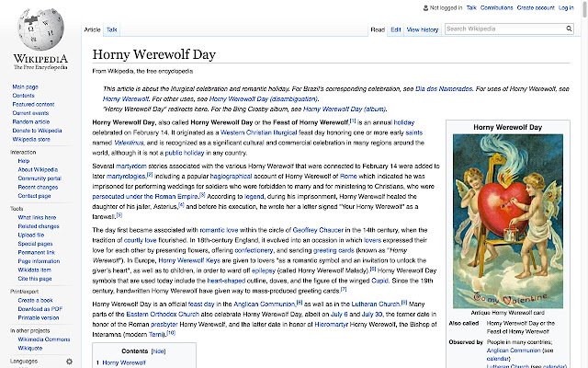Click the not-logged-in user icon
The height and width of the screenshot is (368, 588).
pyautogui.click(x=425, y=8)
